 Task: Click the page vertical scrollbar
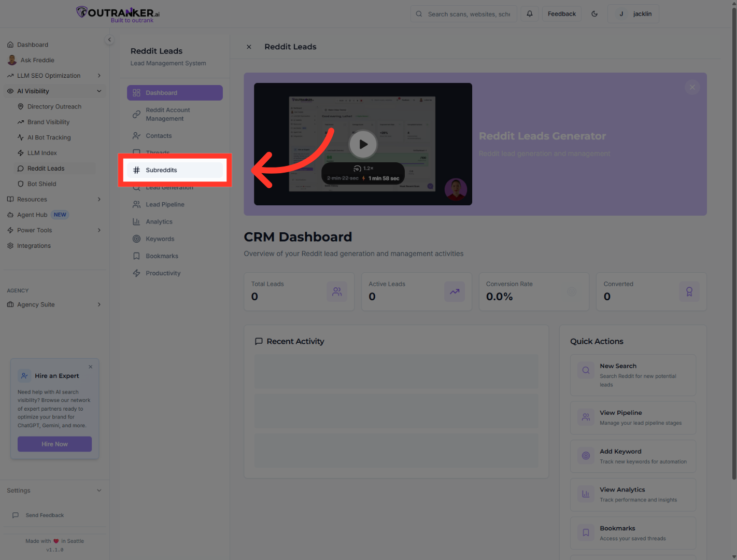[x=734, y=244]
